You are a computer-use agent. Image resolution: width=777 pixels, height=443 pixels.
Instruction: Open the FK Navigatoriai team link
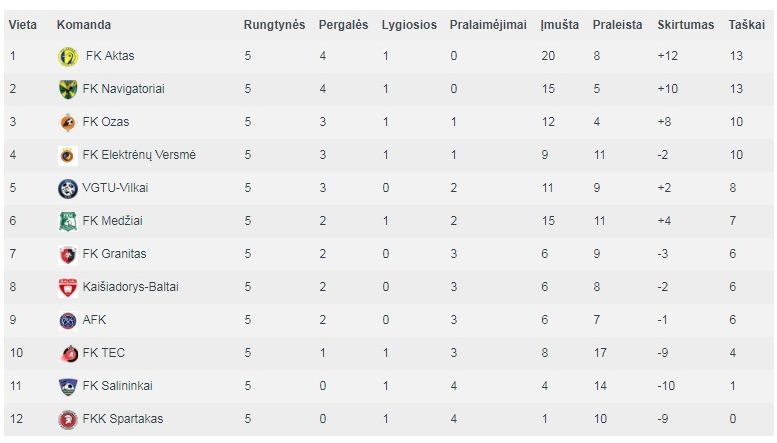[x=123, y=89]
